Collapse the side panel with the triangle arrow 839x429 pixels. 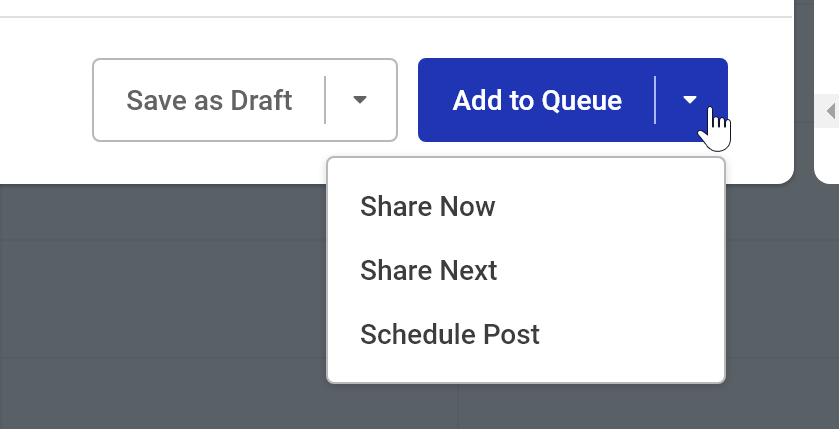(830, 112)
